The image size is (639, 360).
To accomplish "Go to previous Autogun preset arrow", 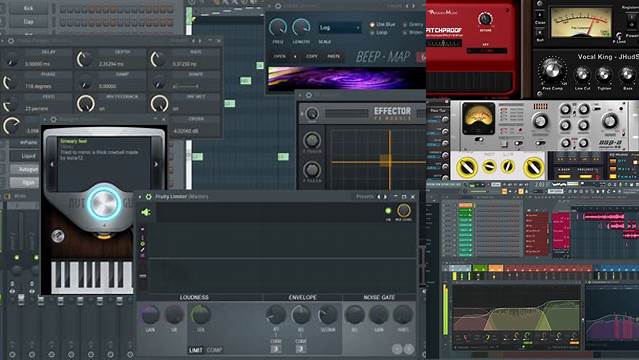I will pos(52,164).
